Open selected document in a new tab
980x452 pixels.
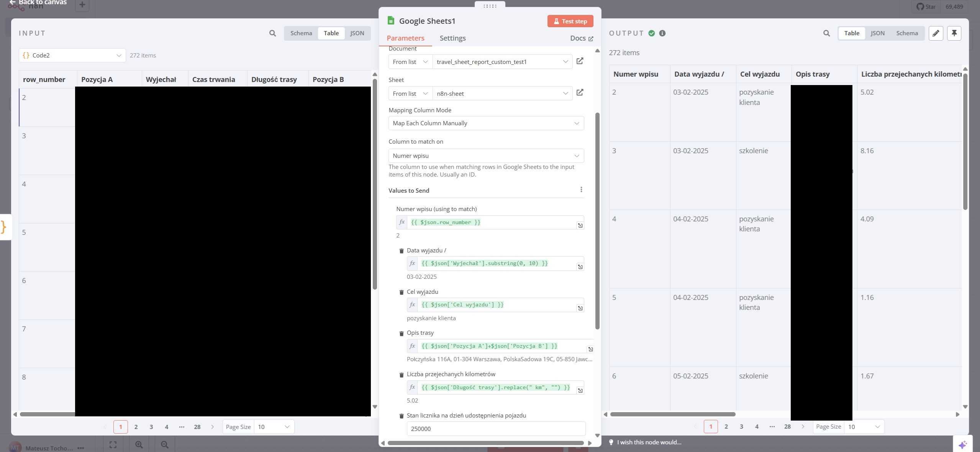click(x=580, y=61)
